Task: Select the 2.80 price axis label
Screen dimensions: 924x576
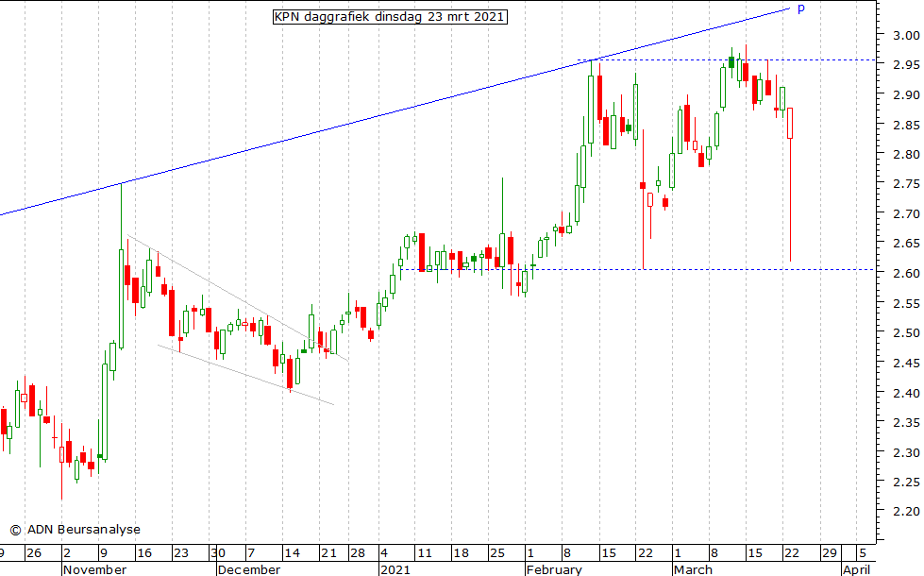Action: pyautogui.click(x=906, y=155)
